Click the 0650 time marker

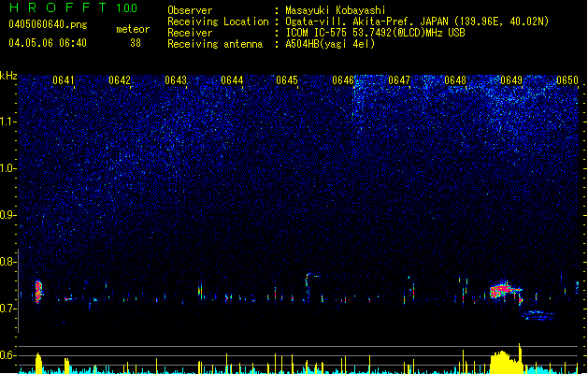567,80
